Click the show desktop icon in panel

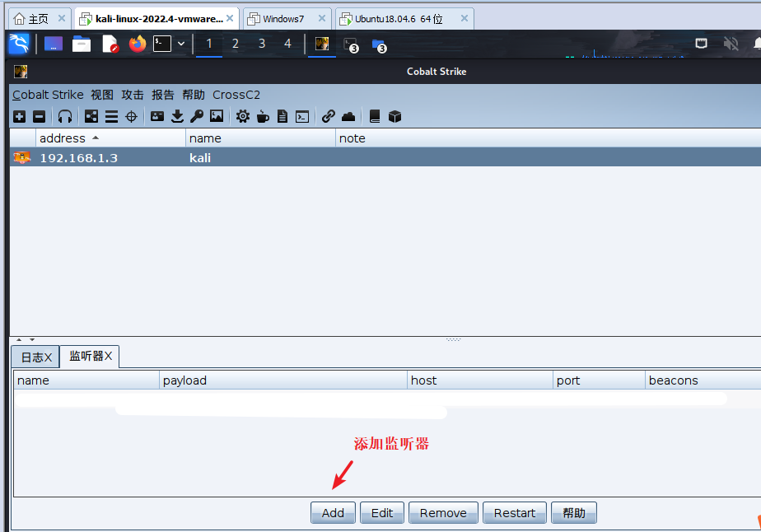pos(54,44)
